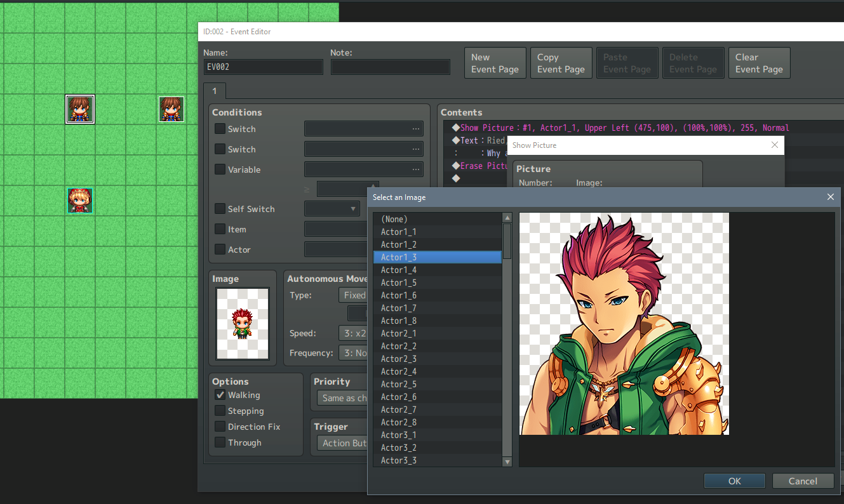
Task: Enable the Variable condition checkbox
Action: pyautogui.click(x=220, y=169)
